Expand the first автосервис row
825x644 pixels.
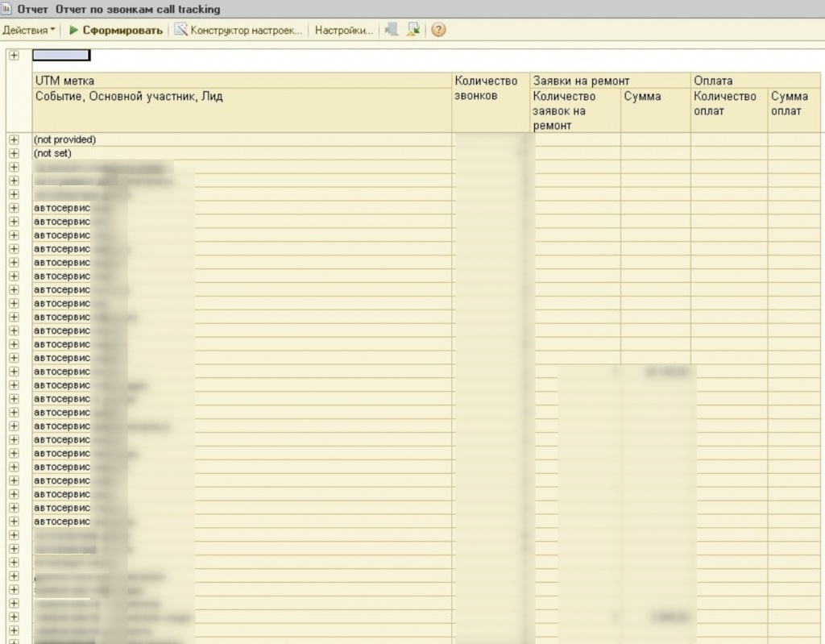(14, 207)
